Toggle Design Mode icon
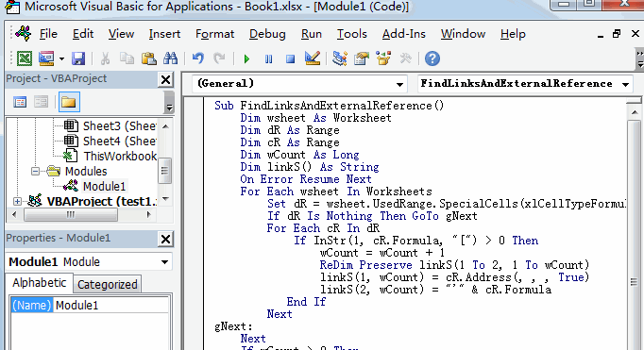The height and width of the screenshot is (350, 644). tap(313, 58)
